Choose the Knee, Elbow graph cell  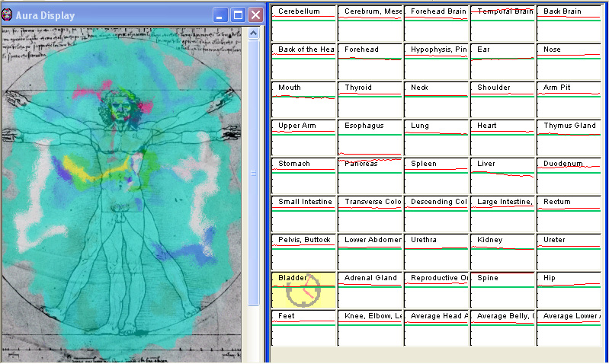click(370, 327)
